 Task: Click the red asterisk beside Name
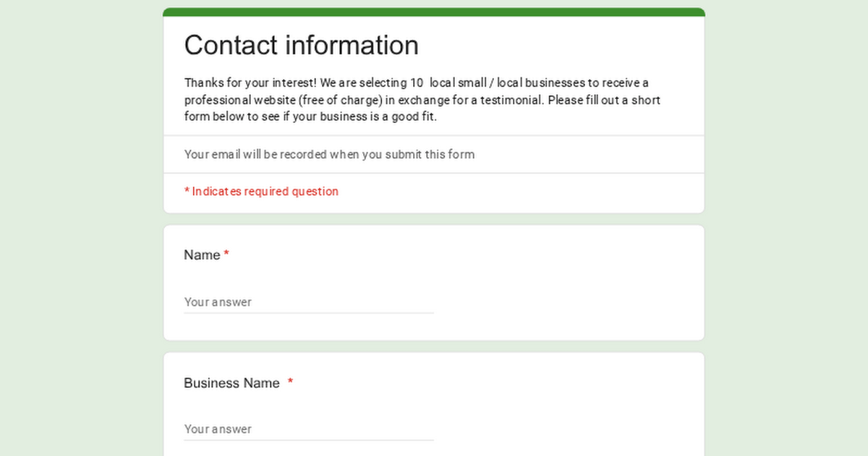(x=226, y=254)
